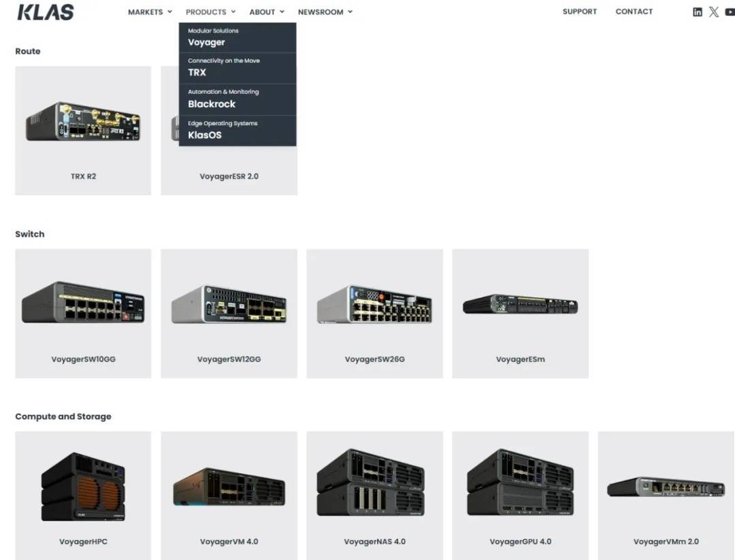Screen dimensions: 735x560
Task: Choose KlasOS Edge Operating Systems entry
Action: tap(204, 135)
